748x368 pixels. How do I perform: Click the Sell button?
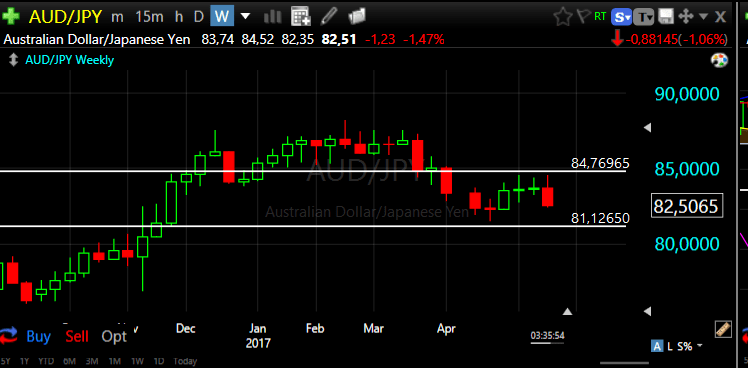click(x=77, y=336)
